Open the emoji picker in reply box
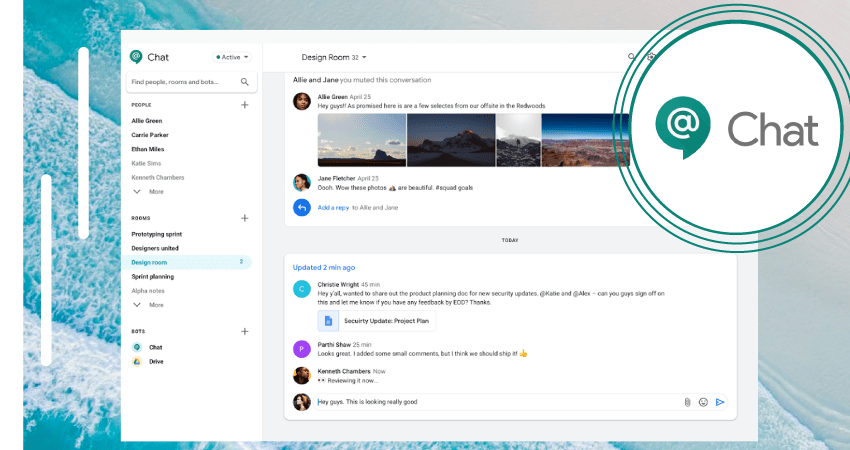The width and height of the screenshot is (850, 450). pyautogui.click(x=703, y=402)
